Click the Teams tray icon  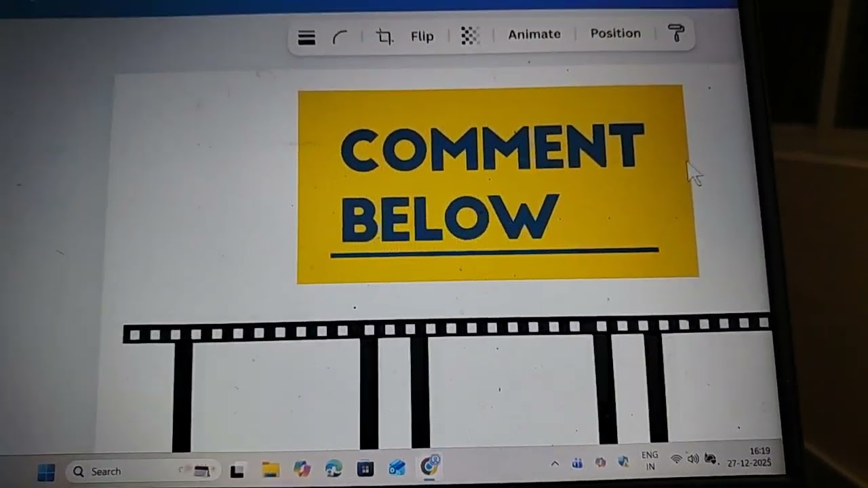[578, 464]
